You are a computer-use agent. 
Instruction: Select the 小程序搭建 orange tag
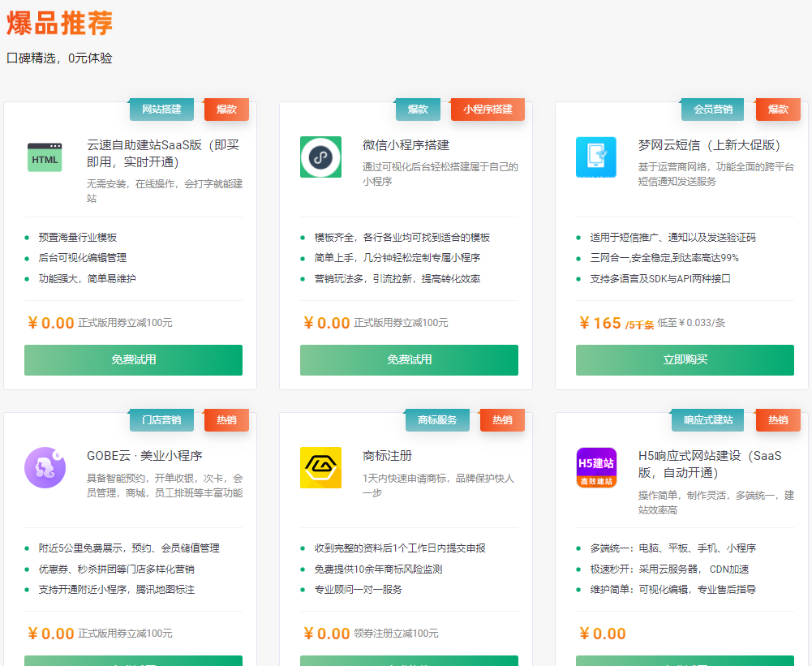(488, 110)
